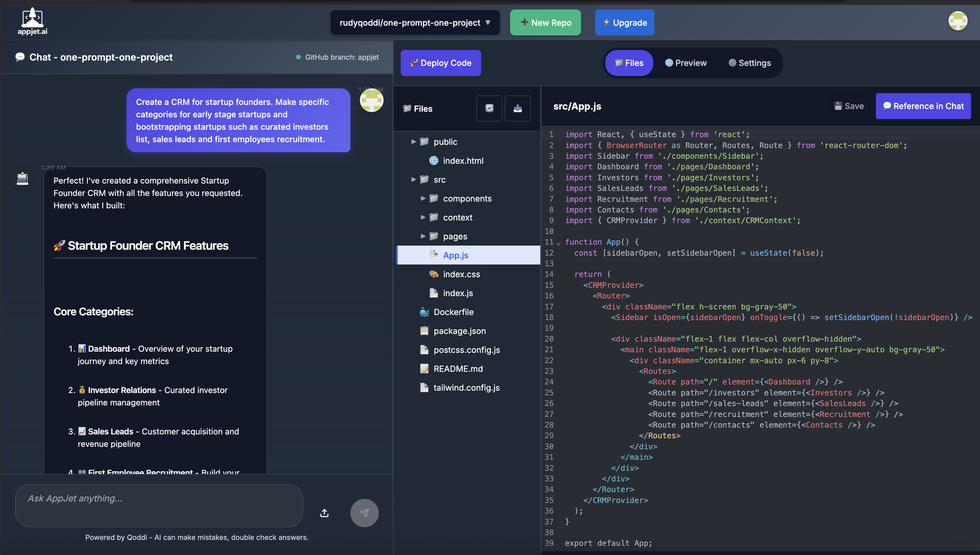This screenshot has width=980, height=555.
Task: Click the upload attachment icon near chat input
Action: pyautogui.click(x=324, y=513)
